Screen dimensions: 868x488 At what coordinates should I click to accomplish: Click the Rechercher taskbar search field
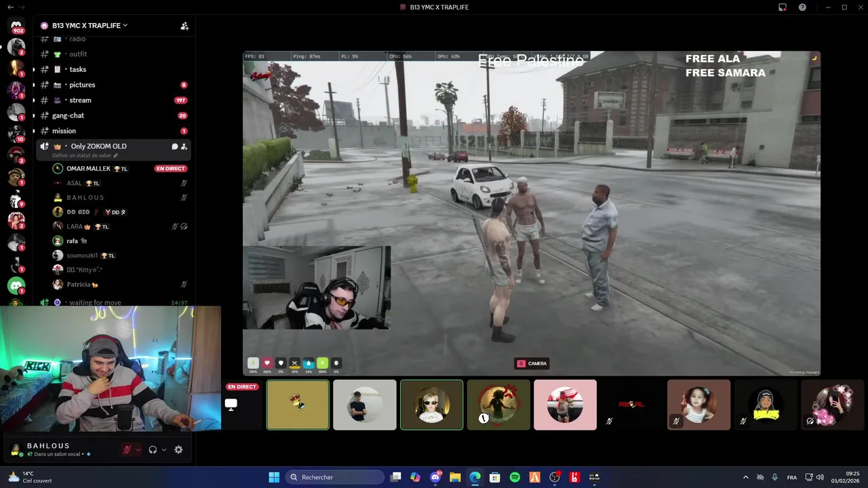(336, 477)
